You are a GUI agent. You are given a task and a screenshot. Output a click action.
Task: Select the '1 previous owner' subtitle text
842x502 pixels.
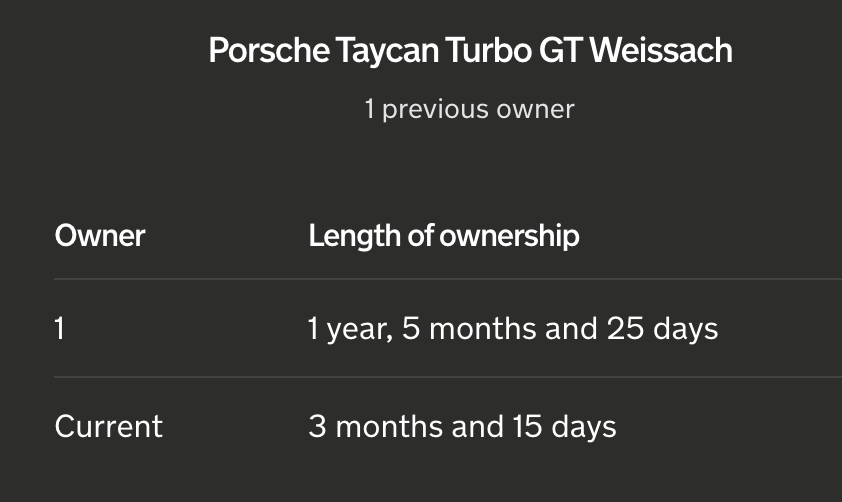click(469, 110)
